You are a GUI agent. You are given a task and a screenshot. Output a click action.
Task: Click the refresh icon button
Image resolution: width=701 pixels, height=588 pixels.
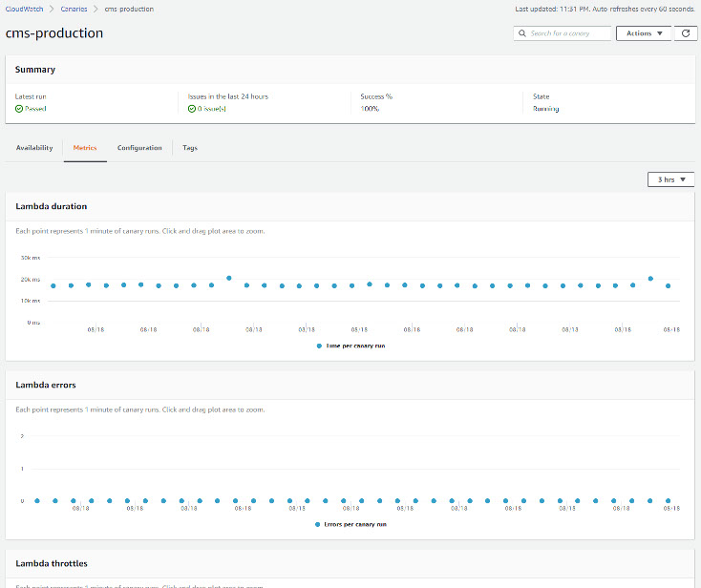click(686, 33)
